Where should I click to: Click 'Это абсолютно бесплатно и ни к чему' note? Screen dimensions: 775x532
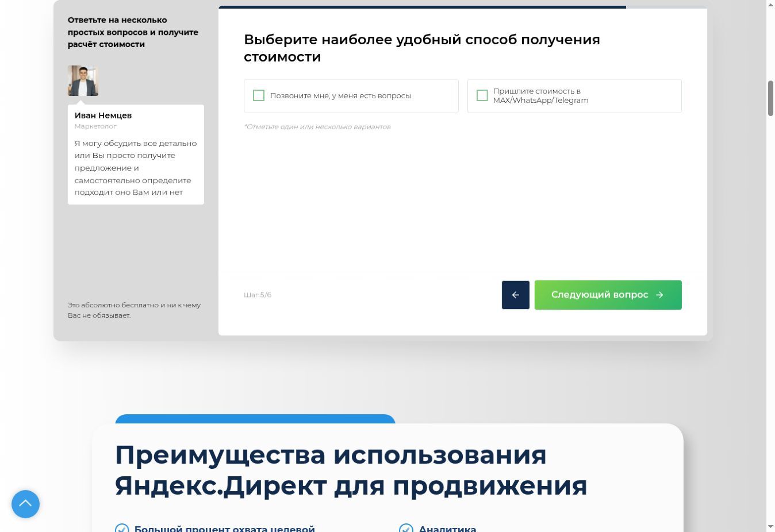[134, 310]
